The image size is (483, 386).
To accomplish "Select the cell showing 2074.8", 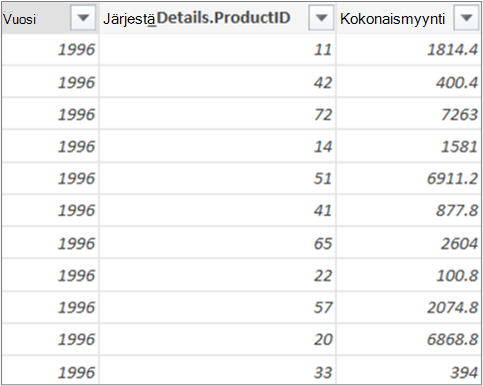I will (x=409, y=307).
